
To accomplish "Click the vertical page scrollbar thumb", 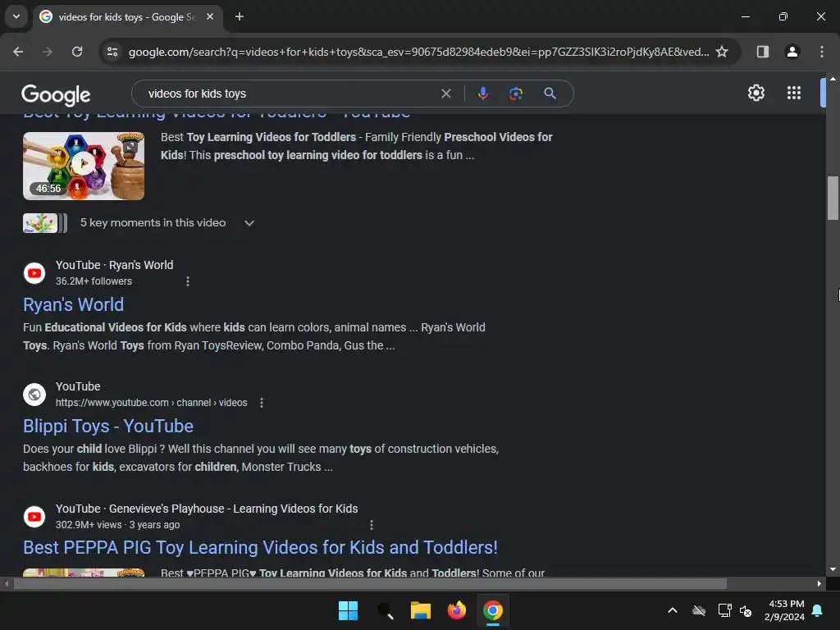I will [833, 198].
